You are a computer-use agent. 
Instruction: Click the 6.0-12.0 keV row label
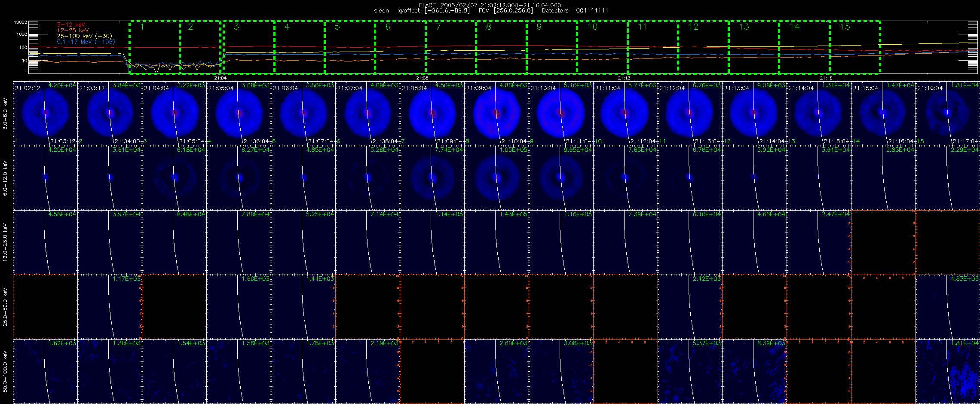pyautogui.click(x=5, y=178)
